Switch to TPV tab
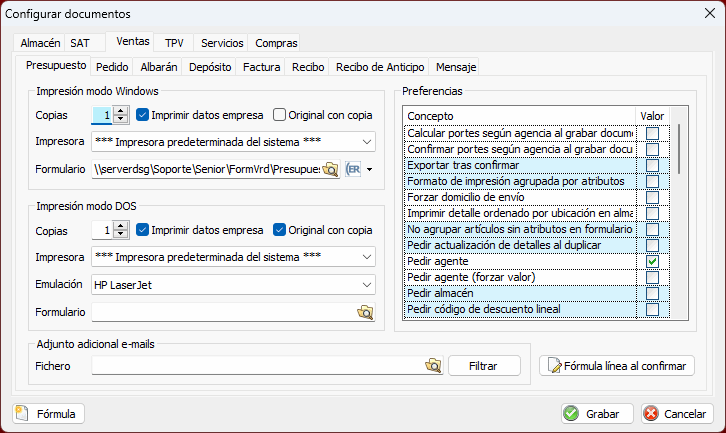Image resolution: width=726 pixels, height=433 pixels. 174,43
